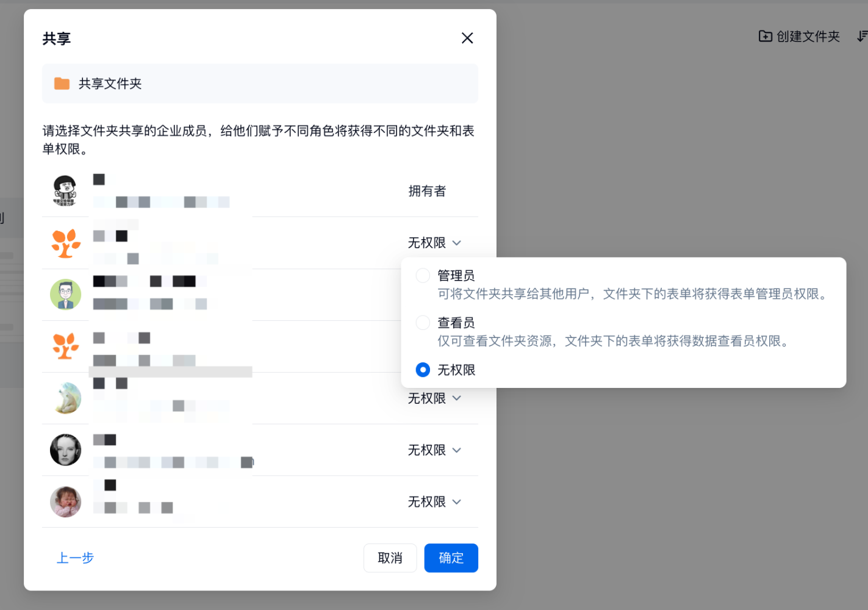Viewport: 868px width, 610px height.
Task: Select the 管理员 radio button
Action: [423, 276]
